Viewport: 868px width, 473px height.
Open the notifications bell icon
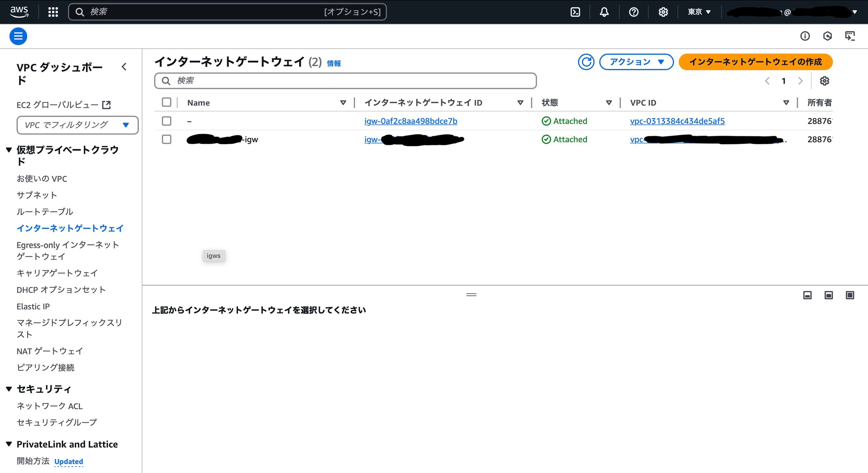pos(604,12)
